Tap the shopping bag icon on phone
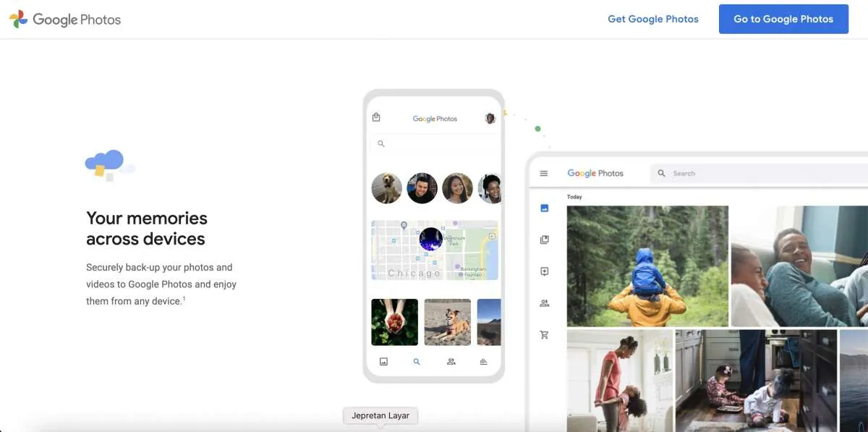The image size is (868, 432). pyautogui.click(x=376, y=118)
